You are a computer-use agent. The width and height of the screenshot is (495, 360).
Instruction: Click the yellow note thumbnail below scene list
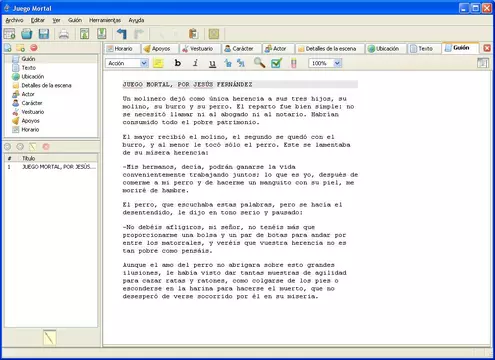tap(49, 338)
